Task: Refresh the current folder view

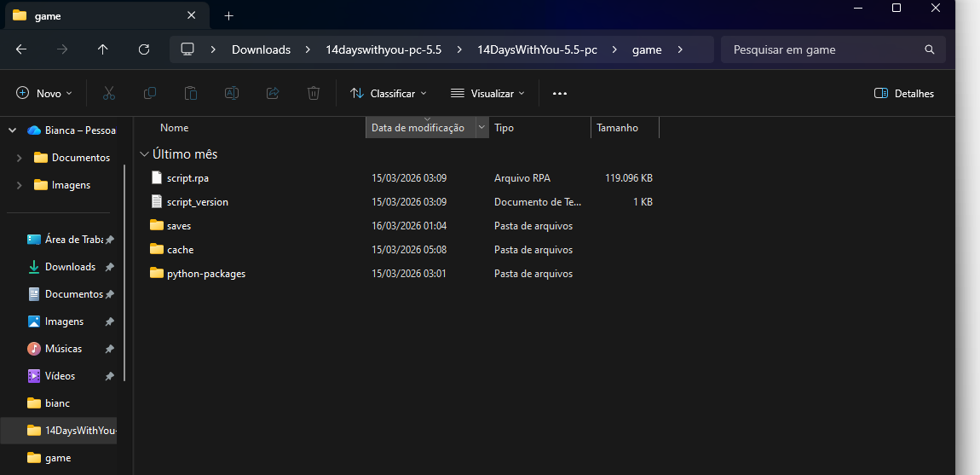Action: (x=144, y=49)
